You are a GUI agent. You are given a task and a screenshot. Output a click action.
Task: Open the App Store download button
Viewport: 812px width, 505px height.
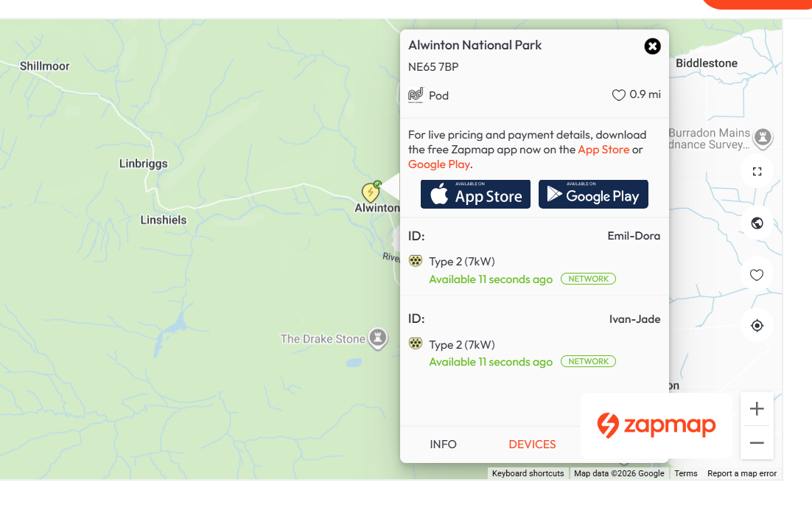pyautogui.click(x=475, y=194)
